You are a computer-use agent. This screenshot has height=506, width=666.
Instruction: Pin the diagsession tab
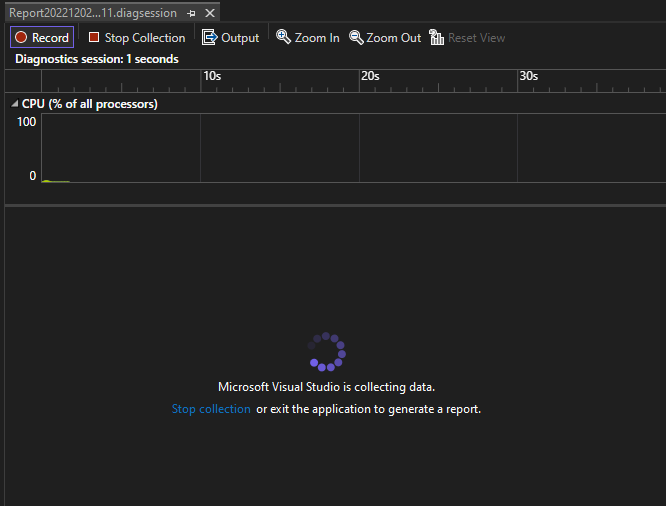pos(192,13)
